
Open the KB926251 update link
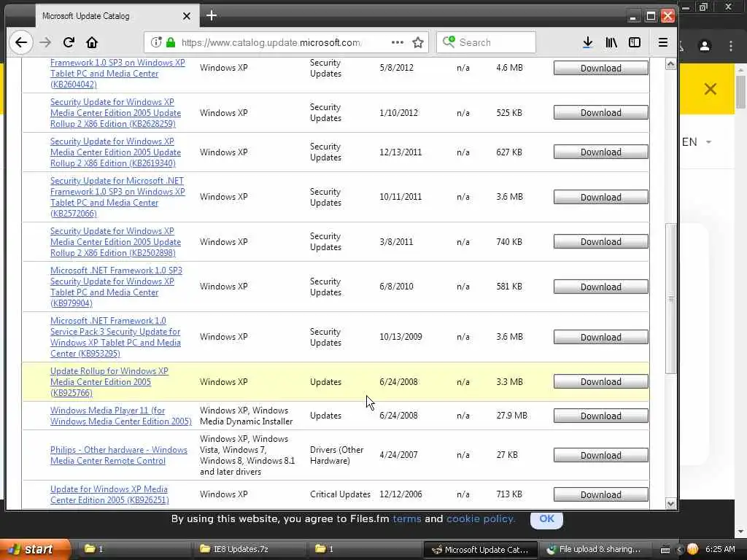(109, 494)
